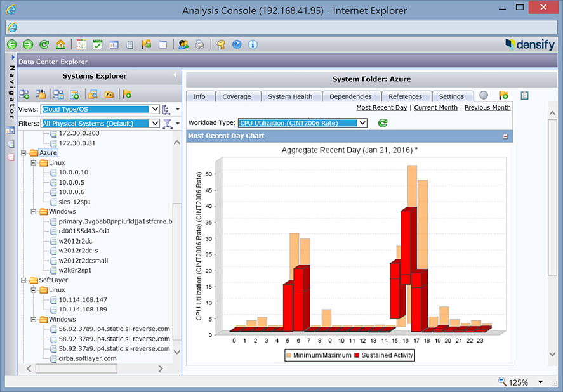The image size is (563, 392).
Task: Click flag with green plus in Systems Explorer
Action: tap(127, 95)
